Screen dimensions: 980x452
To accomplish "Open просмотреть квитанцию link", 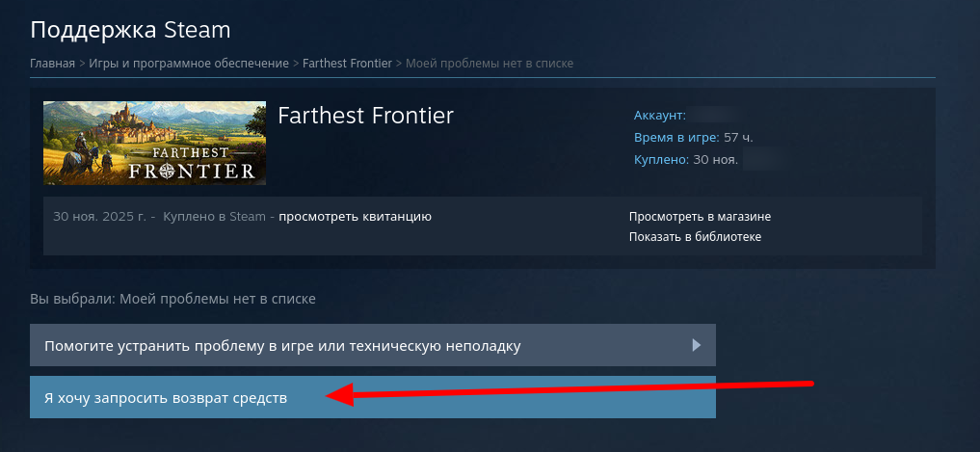I will [x=355, y=217].
